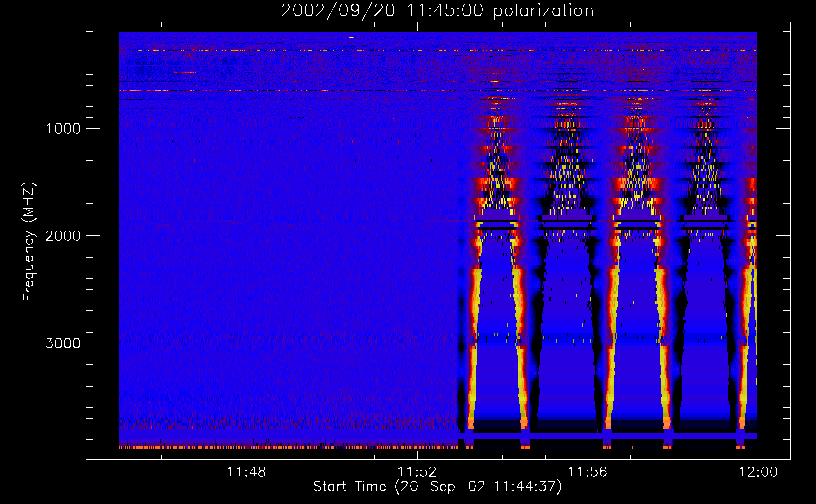Select the 2000 frequency tick label
The height and width of the screenshot is (504, 816).
click(63, 236)
